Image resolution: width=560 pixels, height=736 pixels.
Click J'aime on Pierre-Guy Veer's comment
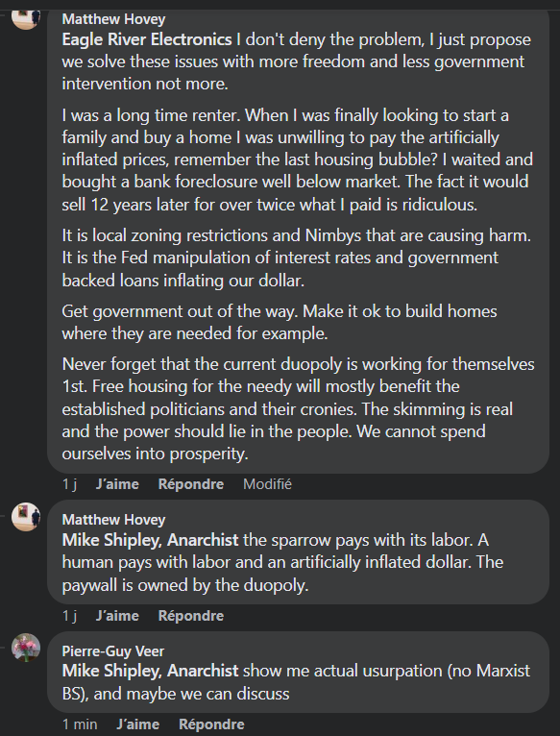tap(138, 724)
